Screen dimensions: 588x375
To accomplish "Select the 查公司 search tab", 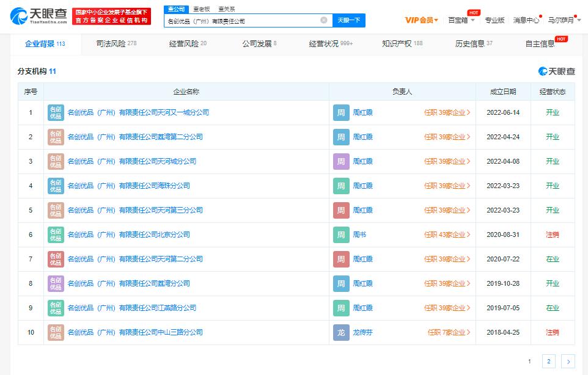I will (x=176, y=9).
